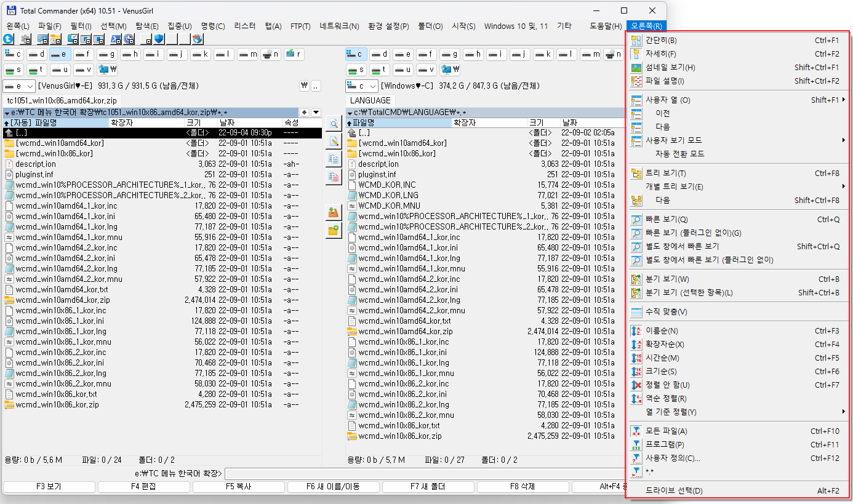Open network neighborhood button in left panel

click(107, 70)
